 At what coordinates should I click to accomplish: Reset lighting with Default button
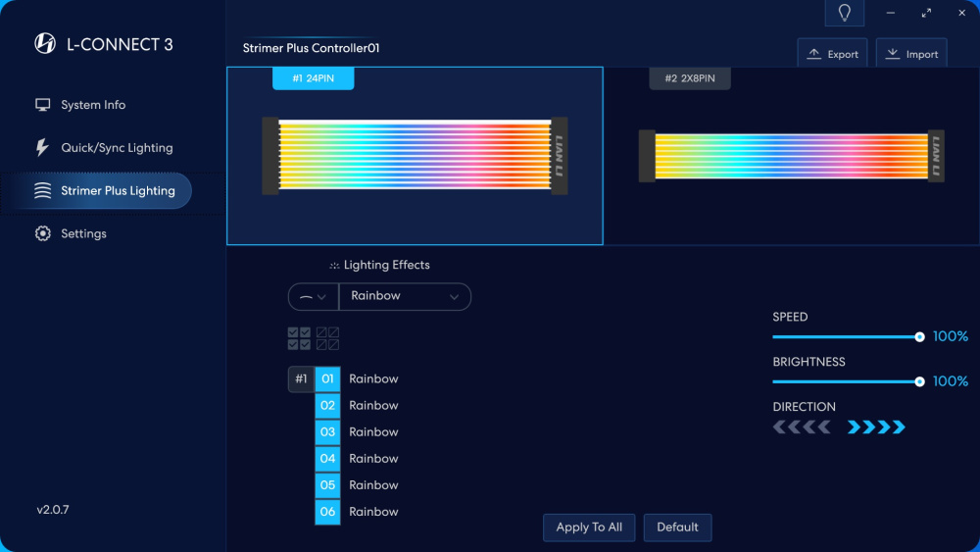coord(677,527)
